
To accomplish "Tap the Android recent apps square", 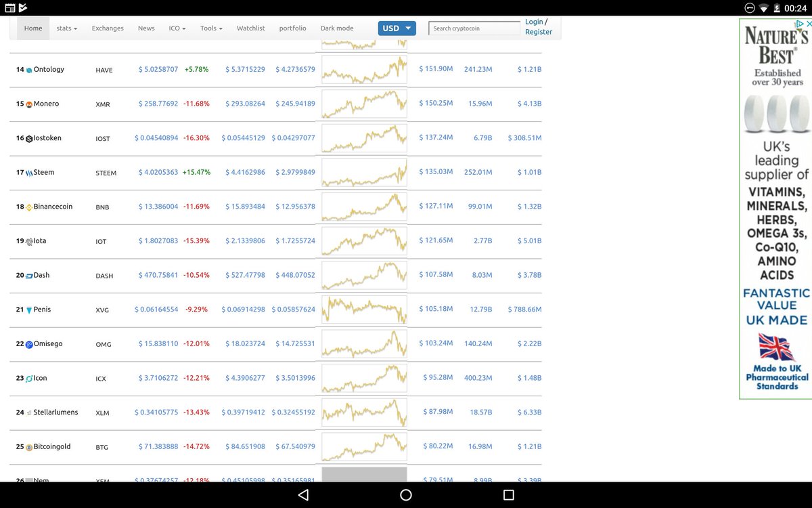I will point(509,495).
